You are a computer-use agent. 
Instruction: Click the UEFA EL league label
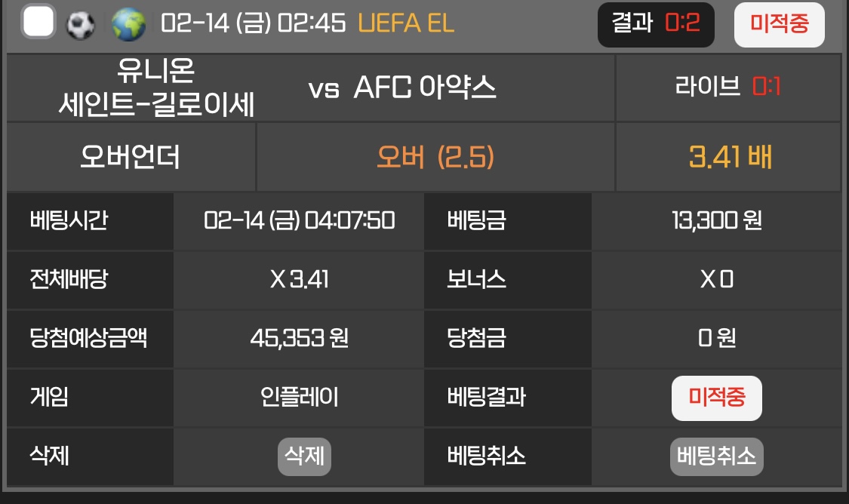coord(406,23)
